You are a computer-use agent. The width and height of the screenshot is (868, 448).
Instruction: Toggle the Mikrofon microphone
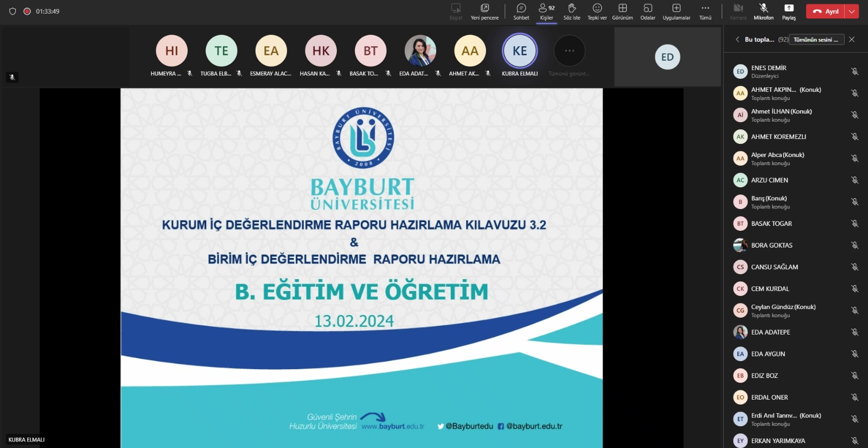[x=763, y=11]
